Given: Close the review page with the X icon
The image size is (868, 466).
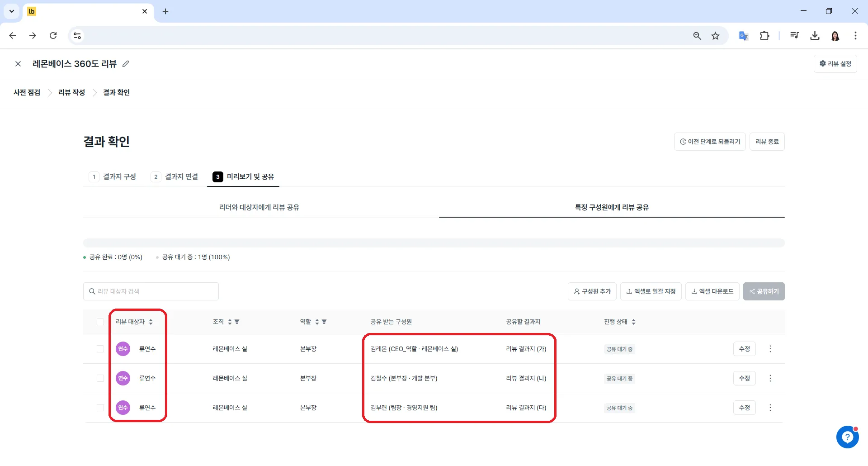Looking at the screenshot, I should click(x=18, y=64).
